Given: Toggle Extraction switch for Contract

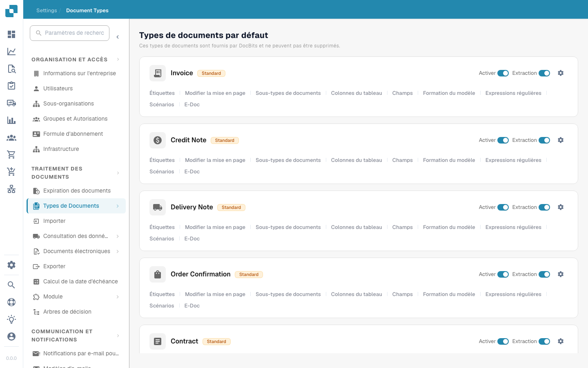Looking at the screenshot, I should pyautogui.click(x=544, y=341).
